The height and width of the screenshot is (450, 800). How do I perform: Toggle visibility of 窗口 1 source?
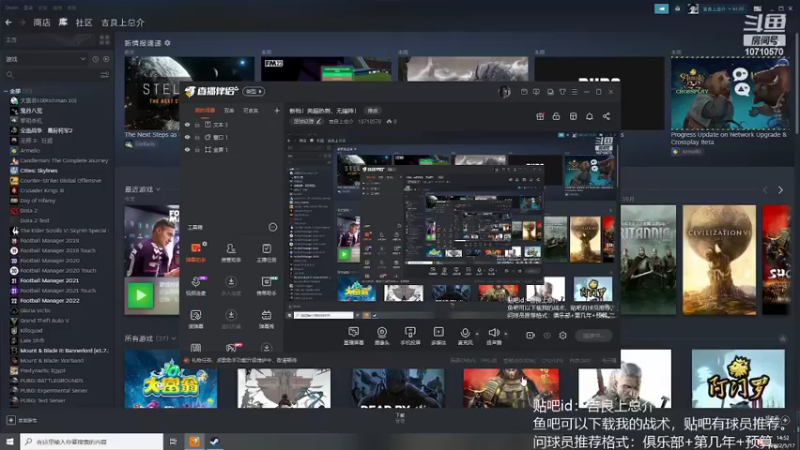click(x=187, y=137)
